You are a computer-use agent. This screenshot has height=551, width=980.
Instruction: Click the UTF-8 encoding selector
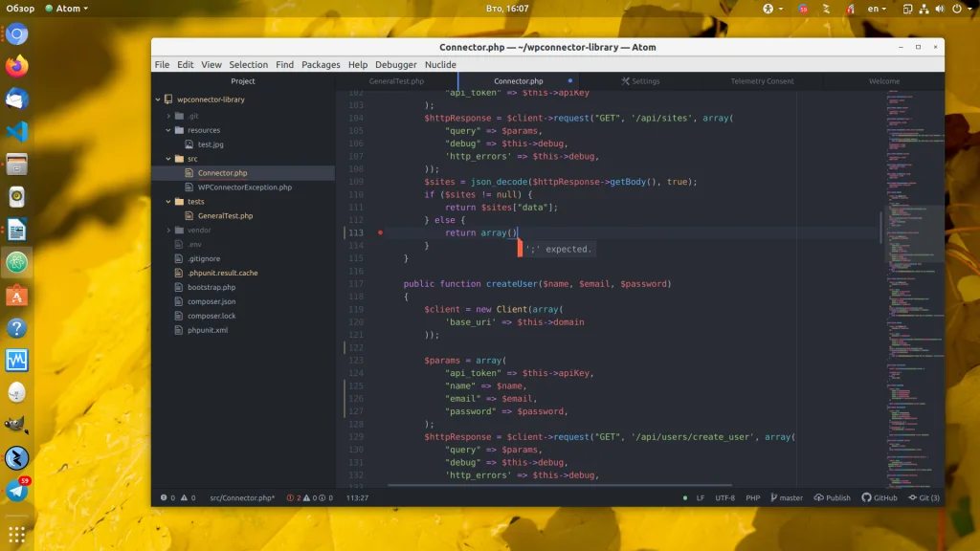724,497
